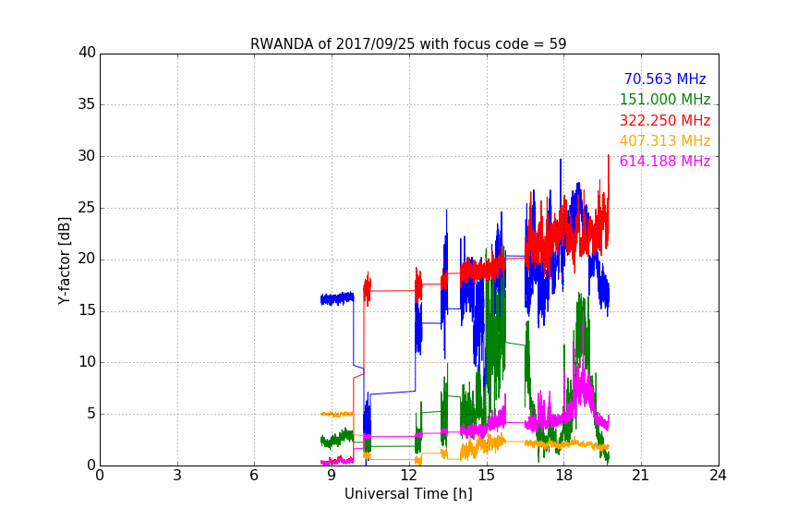Click the y-axis tick label 30
Screen dimensions: 798x532
point(87,156)
